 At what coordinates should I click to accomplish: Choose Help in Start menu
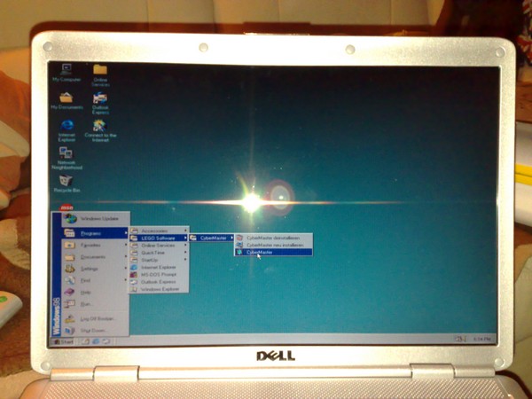click(96, 292)
